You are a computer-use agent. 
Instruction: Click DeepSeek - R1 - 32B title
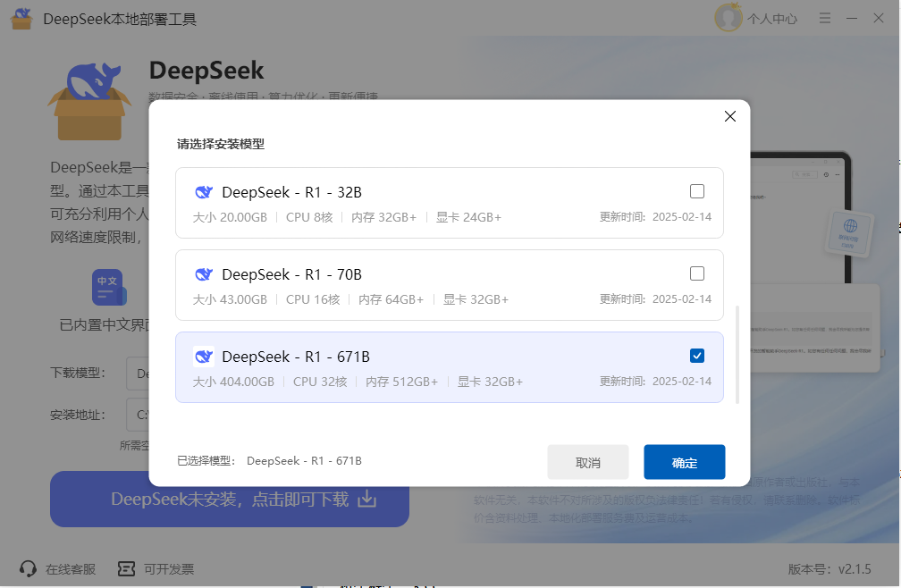click(x=292, y=192)
